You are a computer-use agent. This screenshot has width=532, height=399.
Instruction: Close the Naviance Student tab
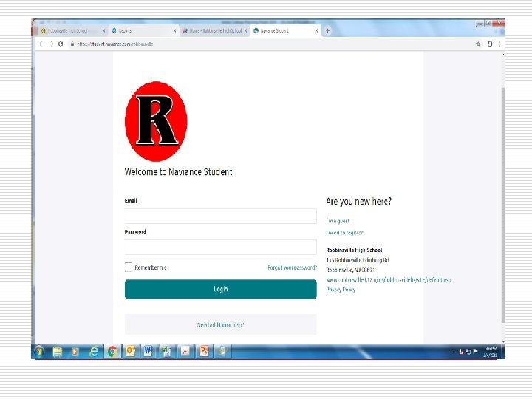(316, 30)
